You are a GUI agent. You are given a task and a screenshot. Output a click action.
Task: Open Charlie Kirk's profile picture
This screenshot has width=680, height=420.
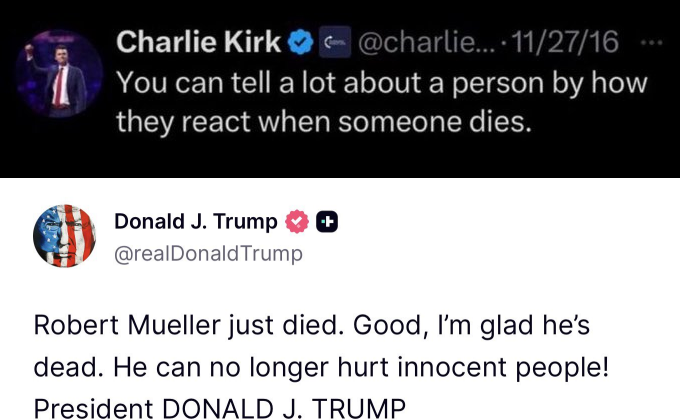(x=59, y=73)
